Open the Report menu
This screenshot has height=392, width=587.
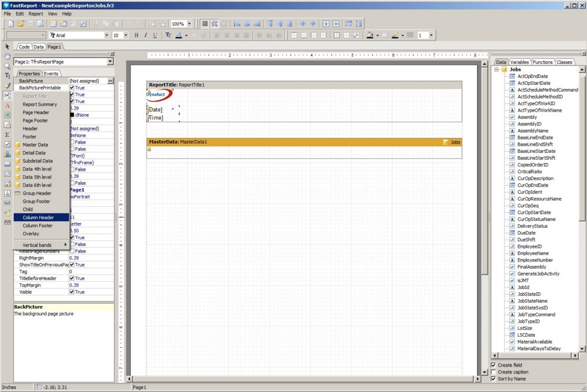point(36,13)
